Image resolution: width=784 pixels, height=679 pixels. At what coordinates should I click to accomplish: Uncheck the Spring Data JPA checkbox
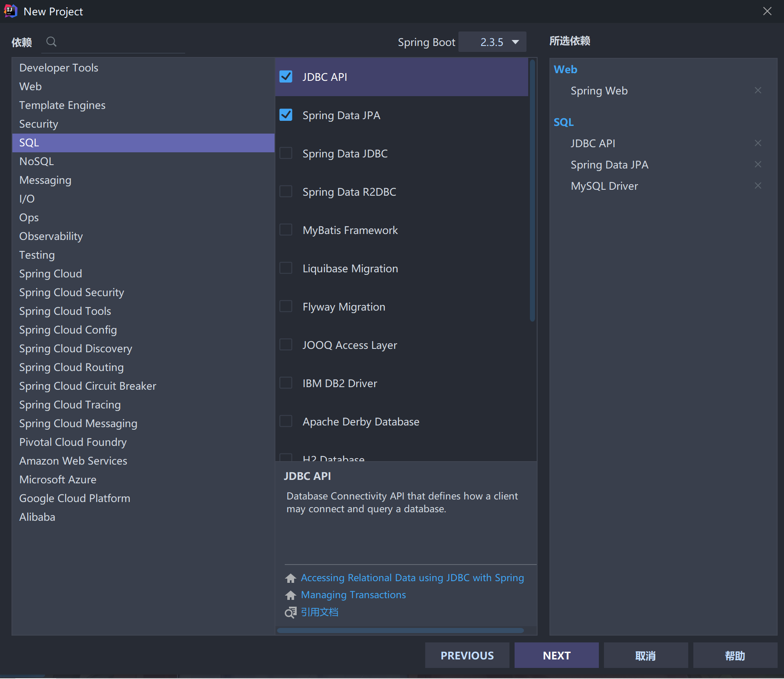(286, 115)
